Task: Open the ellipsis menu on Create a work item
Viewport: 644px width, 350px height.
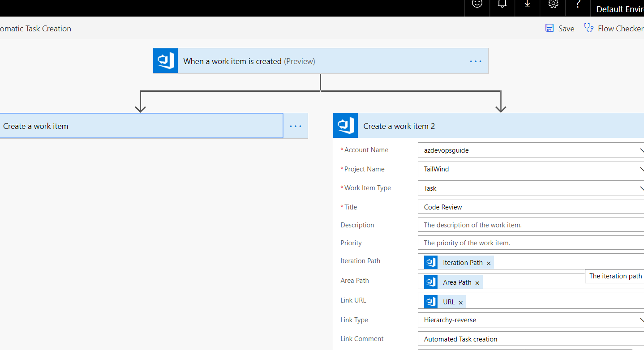Action: pyautogui.click(x=296, y=126)
